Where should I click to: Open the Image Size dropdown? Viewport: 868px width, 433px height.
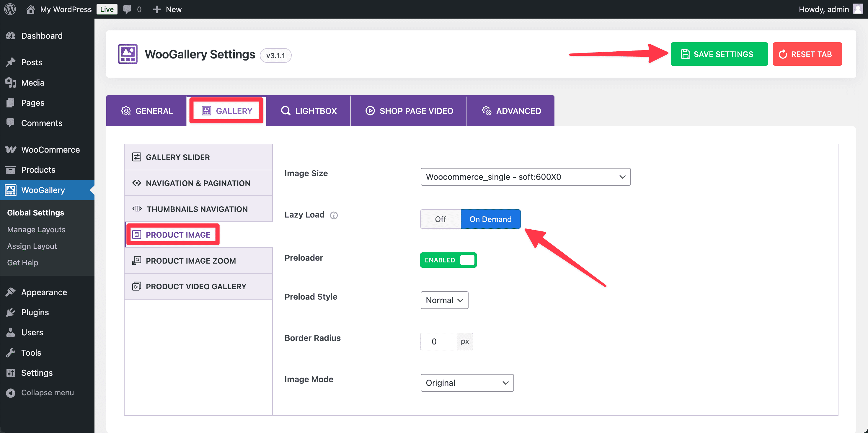[525, 177]
